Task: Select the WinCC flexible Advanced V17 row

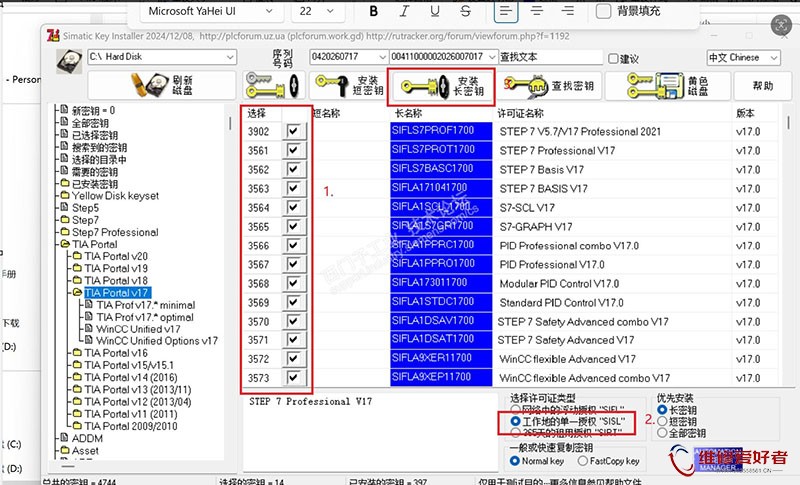Action: click(x=567, y=359)
